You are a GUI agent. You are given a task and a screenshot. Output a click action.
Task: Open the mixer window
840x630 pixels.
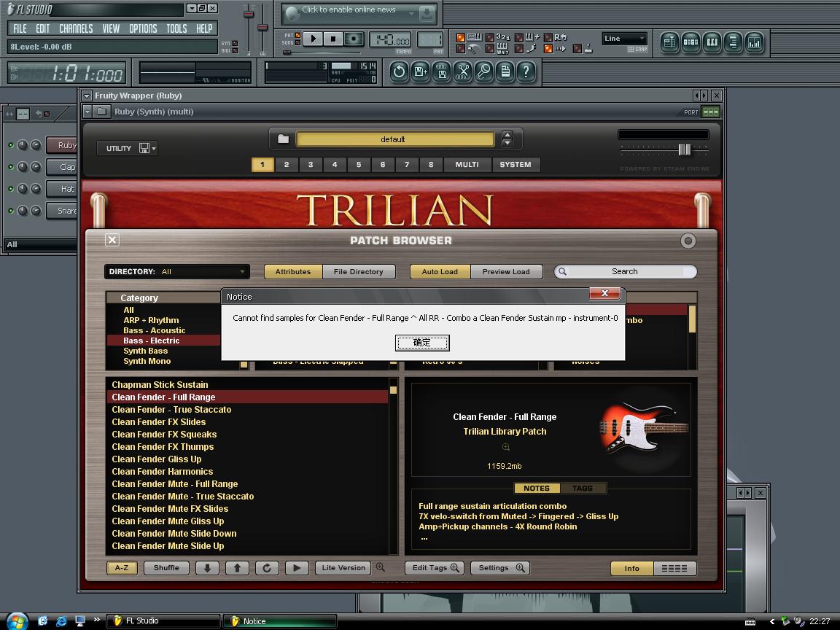point(754,42)
